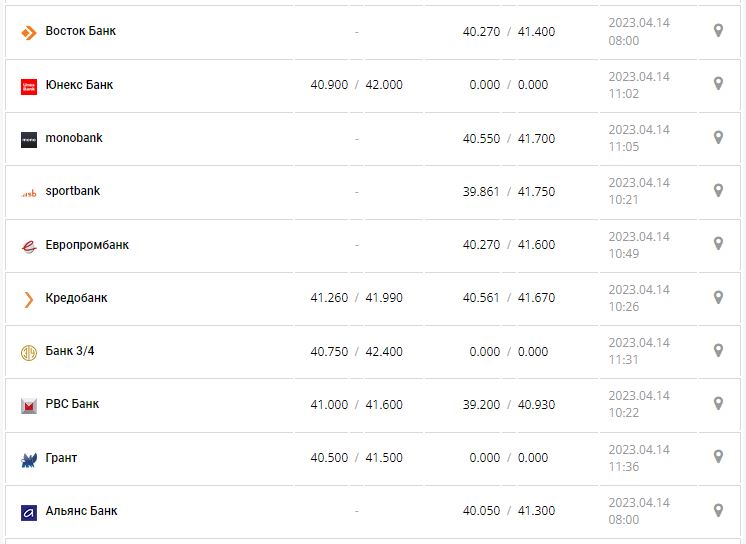Open the РВС Банк page link
746x544 pixels.
coord(72,404)
